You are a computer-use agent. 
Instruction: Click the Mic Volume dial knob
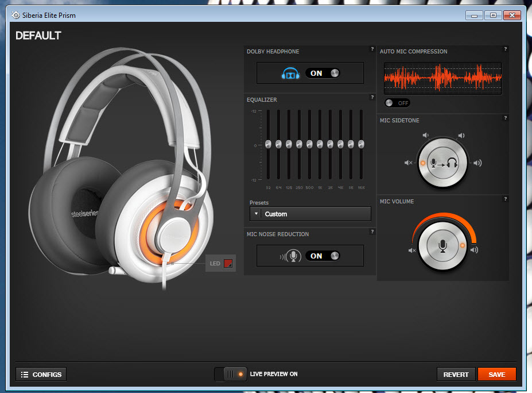pyautogui.click(x=443, y=245)
